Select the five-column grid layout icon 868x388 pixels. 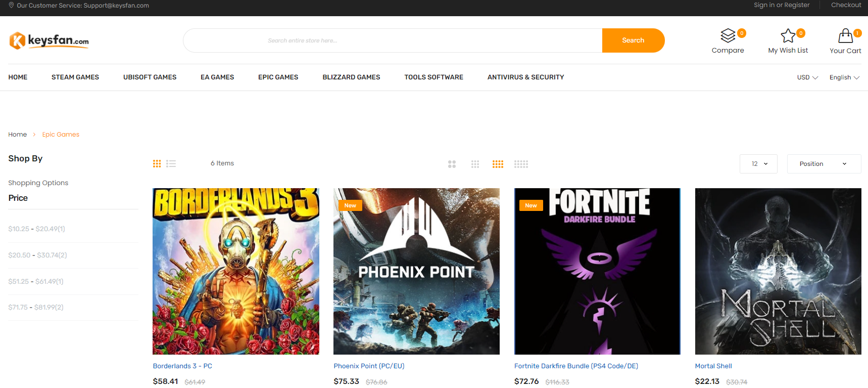(x=521, y=164)
